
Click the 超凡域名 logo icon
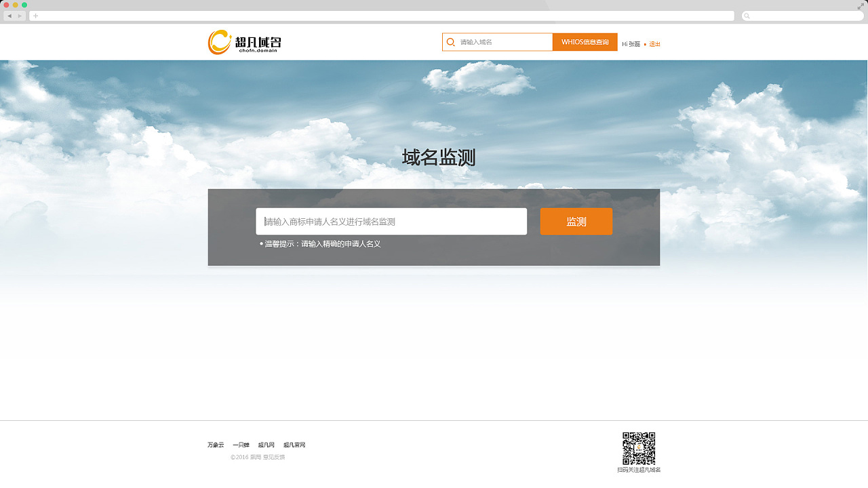coord(220,41)
